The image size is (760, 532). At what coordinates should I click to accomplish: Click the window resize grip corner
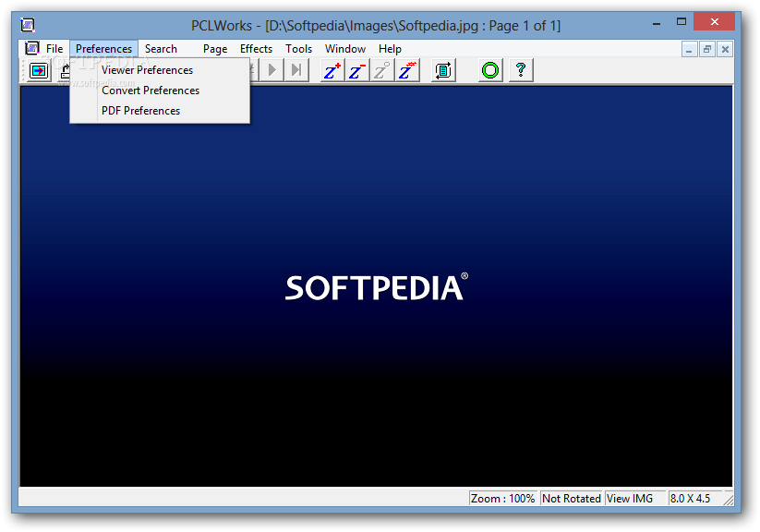point(729,500)
